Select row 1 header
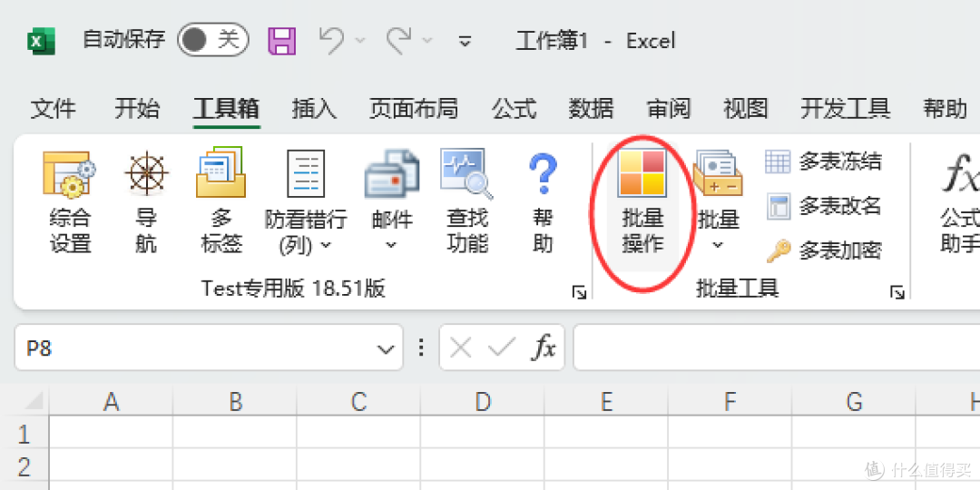The image size is (980, 490). pos(25,433)
